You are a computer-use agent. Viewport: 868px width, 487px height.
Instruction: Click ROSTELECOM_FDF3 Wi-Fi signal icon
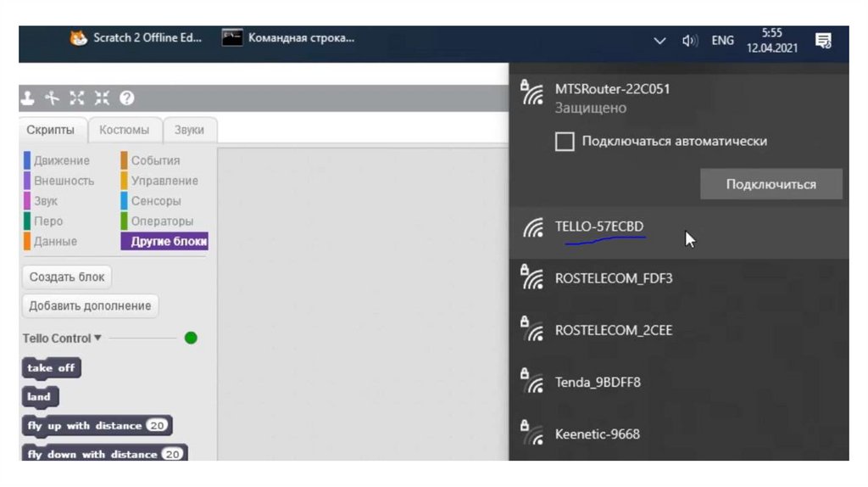pos(532,277)
